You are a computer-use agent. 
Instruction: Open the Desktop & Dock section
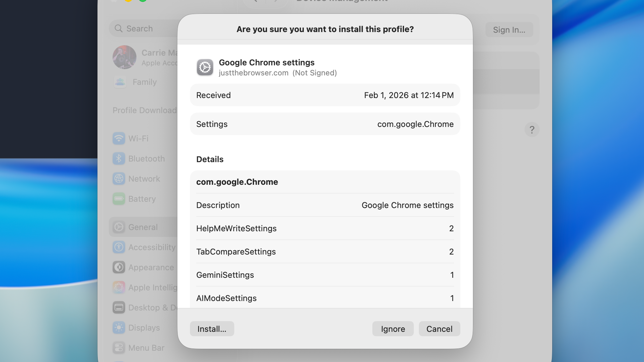[x=119, y=307]
